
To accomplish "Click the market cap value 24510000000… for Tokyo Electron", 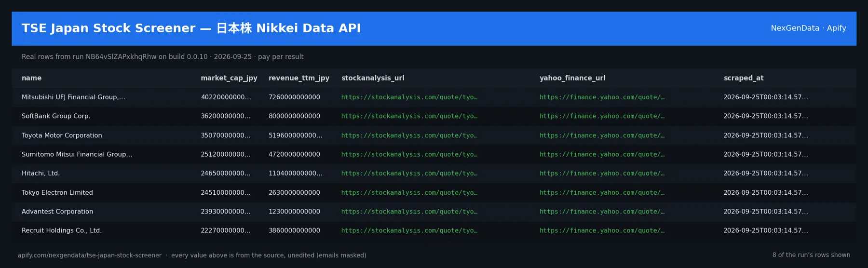I will point(226,192).
